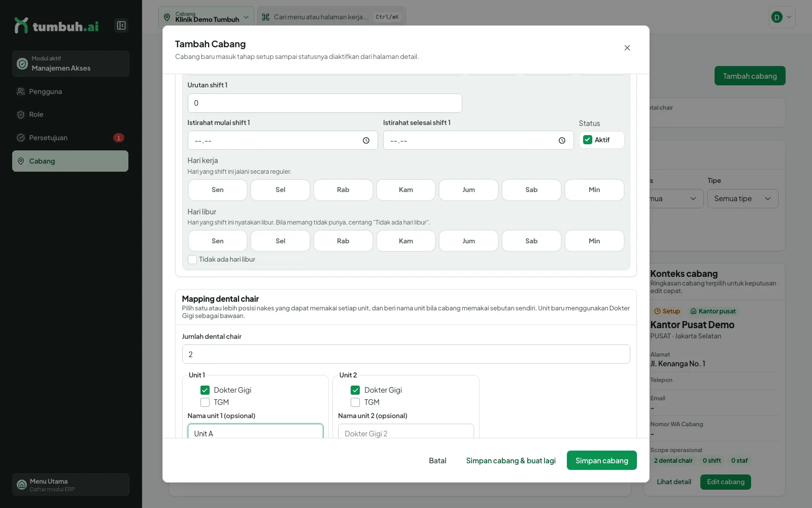
Task: Click Simpan cabang & buat lagi
Action: coord(511,460)
